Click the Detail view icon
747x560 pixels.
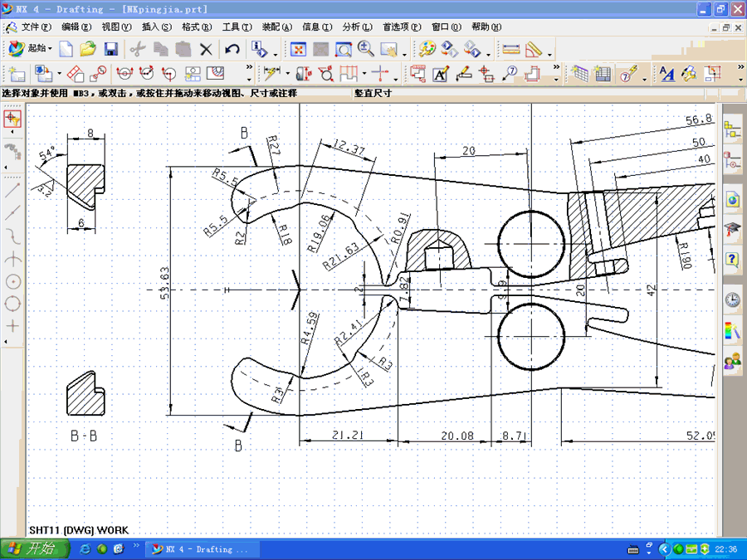coord(99,74)
